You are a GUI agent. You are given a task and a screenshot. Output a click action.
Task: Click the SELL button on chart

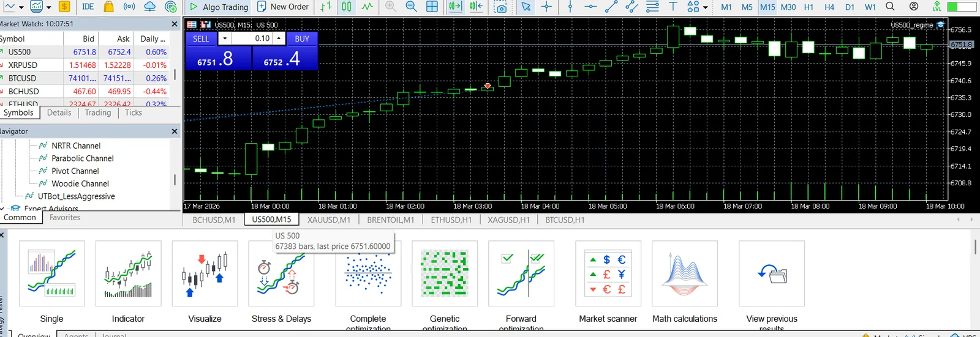tap(201, 39)
